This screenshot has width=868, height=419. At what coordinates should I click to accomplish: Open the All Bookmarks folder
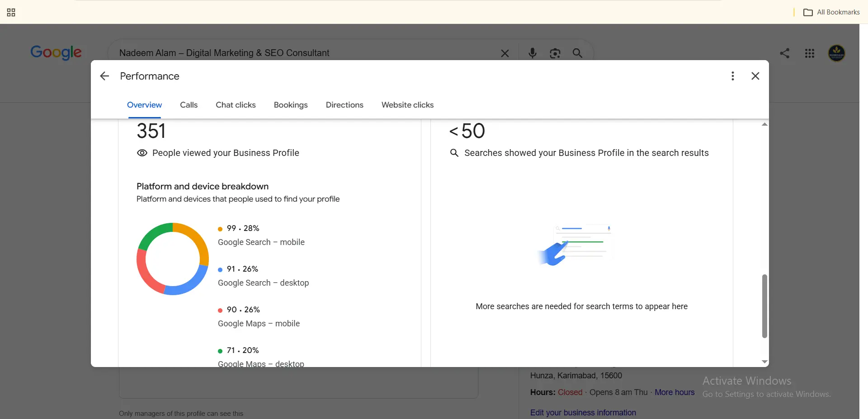831,12
